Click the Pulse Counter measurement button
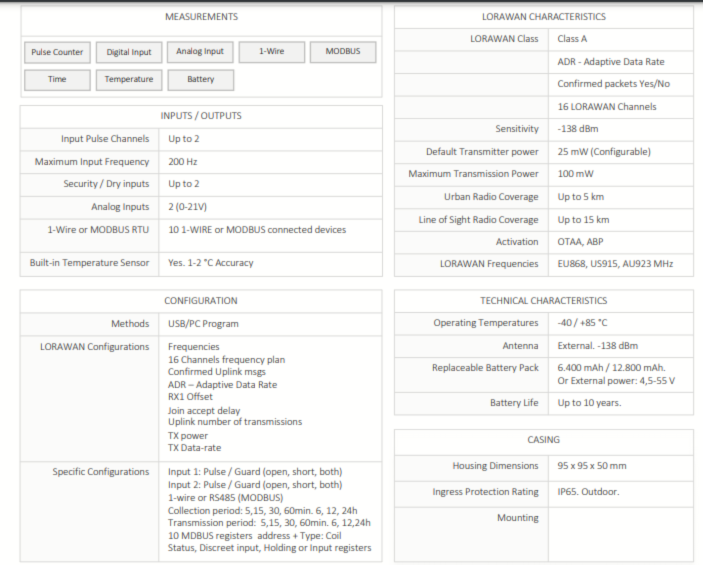Image resolution: width=703 pixels, height=565 pixels. (x=57, y=52)
